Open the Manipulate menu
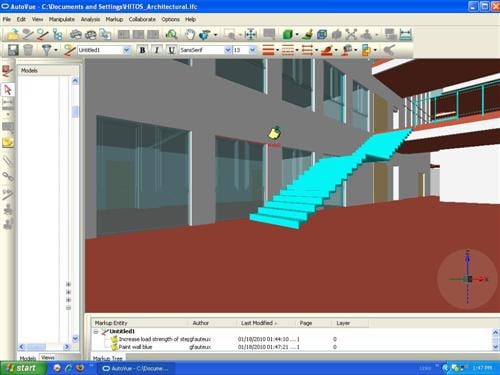The image size is (500, 375). [x=62, y=19]
